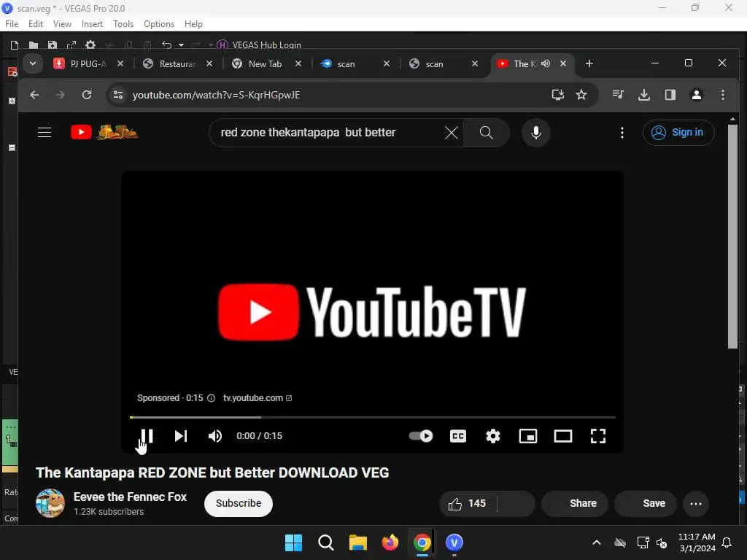Search with voice microphone button

coord(536,133)
